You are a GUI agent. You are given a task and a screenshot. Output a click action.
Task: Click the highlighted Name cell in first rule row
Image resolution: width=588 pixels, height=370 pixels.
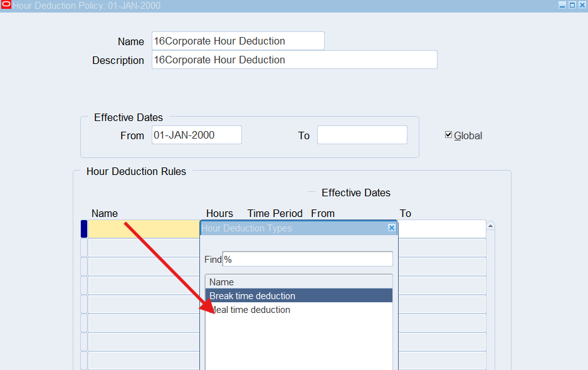click(143, 229)
